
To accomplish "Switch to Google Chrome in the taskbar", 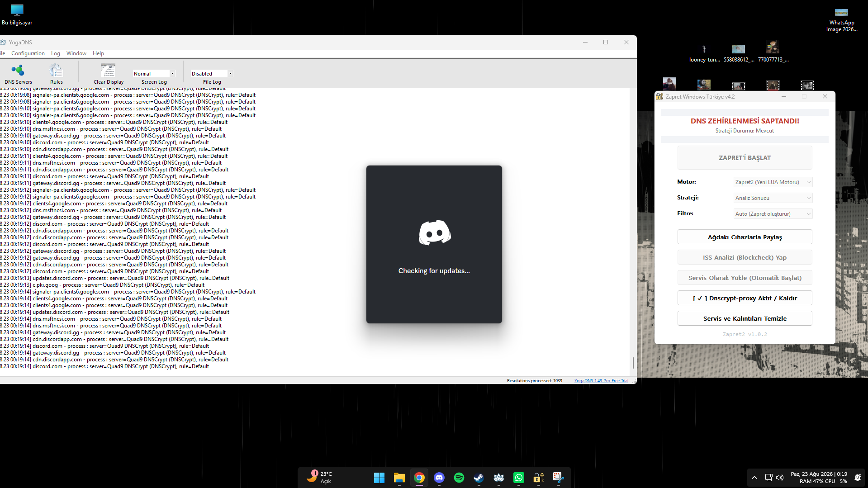I will (419, 478).
